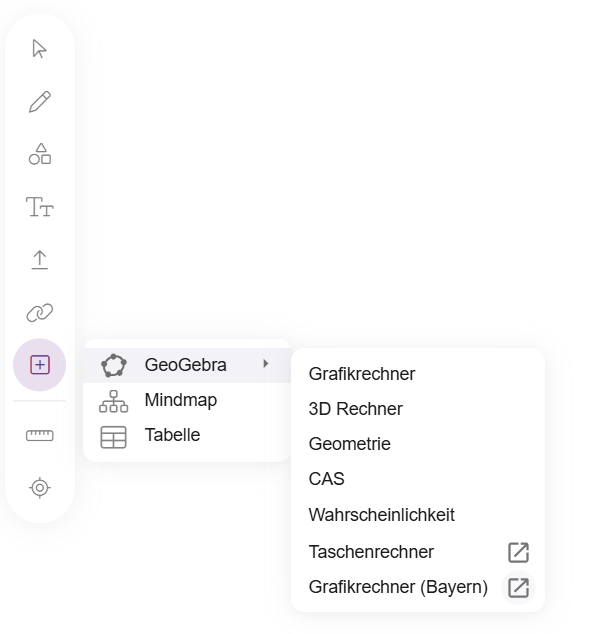This screenshot has height=634, width=600.
Task: Activate the text tool
Action: [x=39, y=207]
